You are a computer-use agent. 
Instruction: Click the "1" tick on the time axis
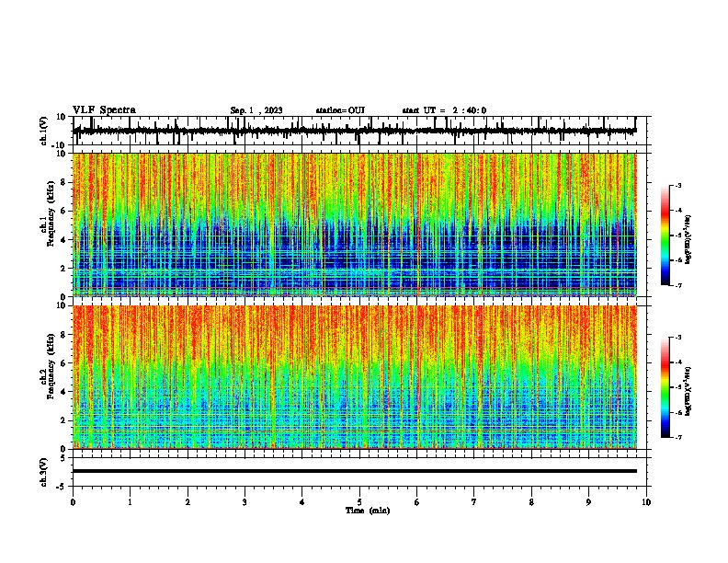[x=130, y=502]
